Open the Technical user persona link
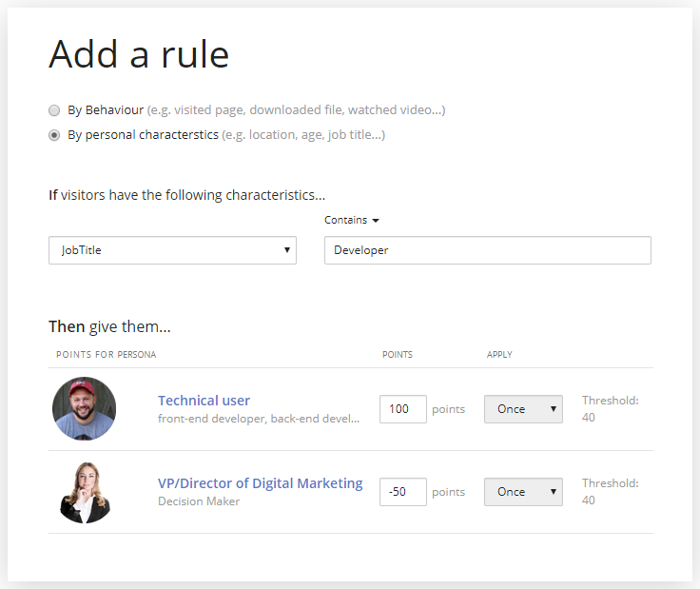This screenshot has height=589, width=700. click(204, 401)
